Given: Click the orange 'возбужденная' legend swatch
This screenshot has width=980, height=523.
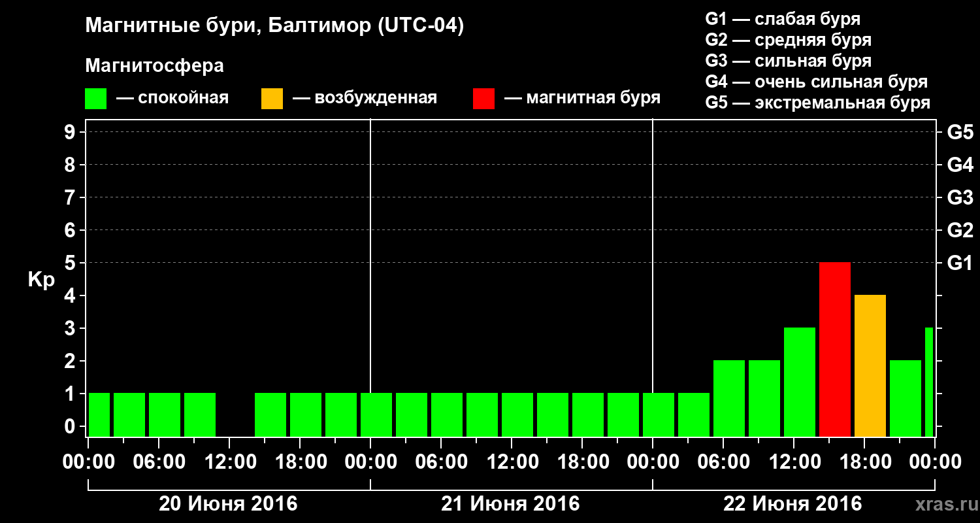Looking at the screenshot, I should (272, 99).
